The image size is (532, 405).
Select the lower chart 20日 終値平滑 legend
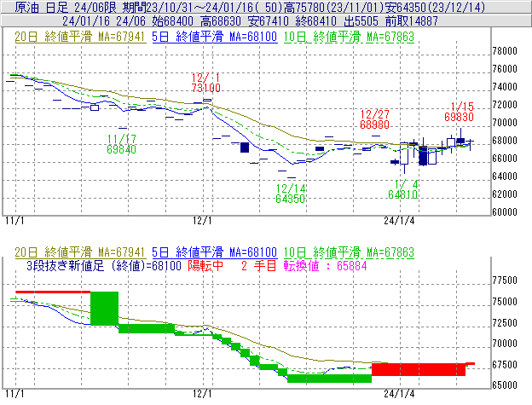coord(80,252)
